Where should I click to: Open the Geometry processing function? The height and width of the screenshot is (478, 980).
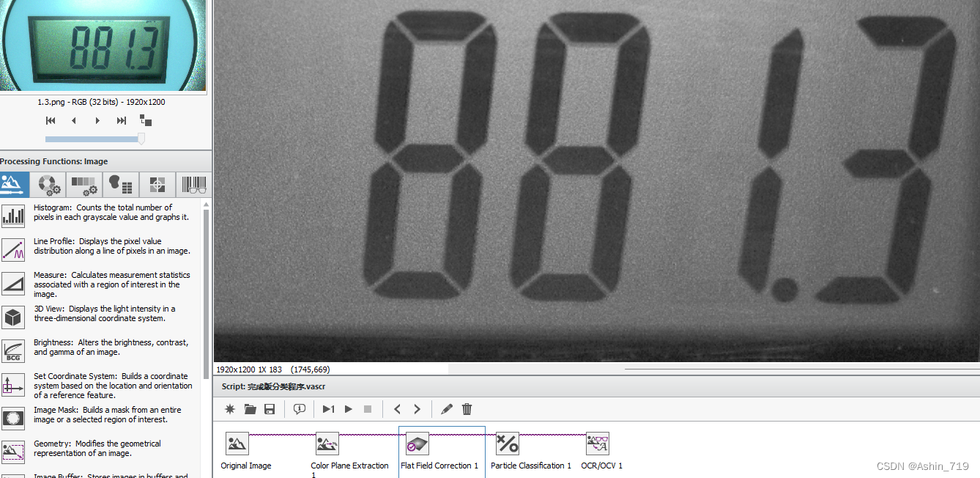[x=13, y=452]
